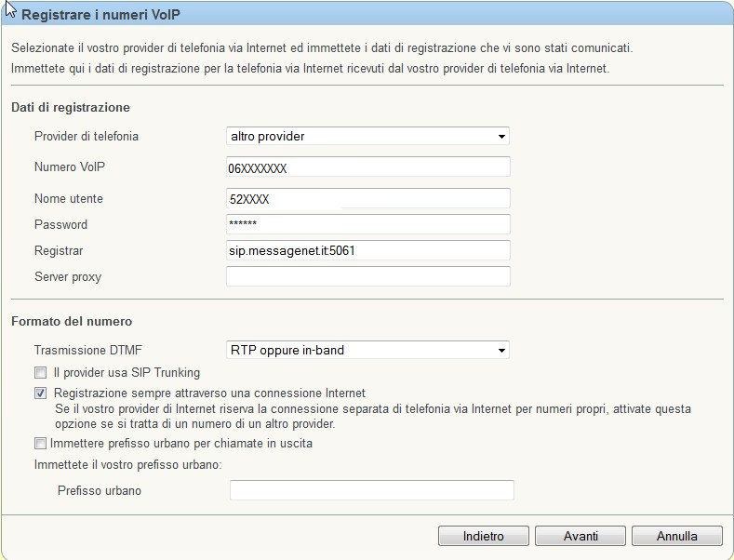Uncheck 'Registrazione sempre attraverso una connessione Internet'

click(x=41, y=393)
